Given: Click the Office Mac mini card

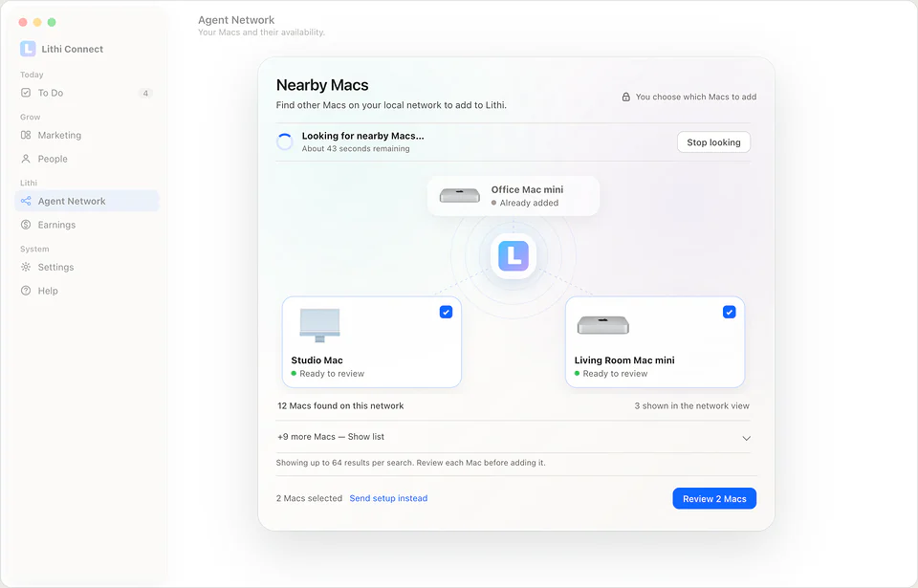Looking at the screenshot, I should click(x=514, y=196).
